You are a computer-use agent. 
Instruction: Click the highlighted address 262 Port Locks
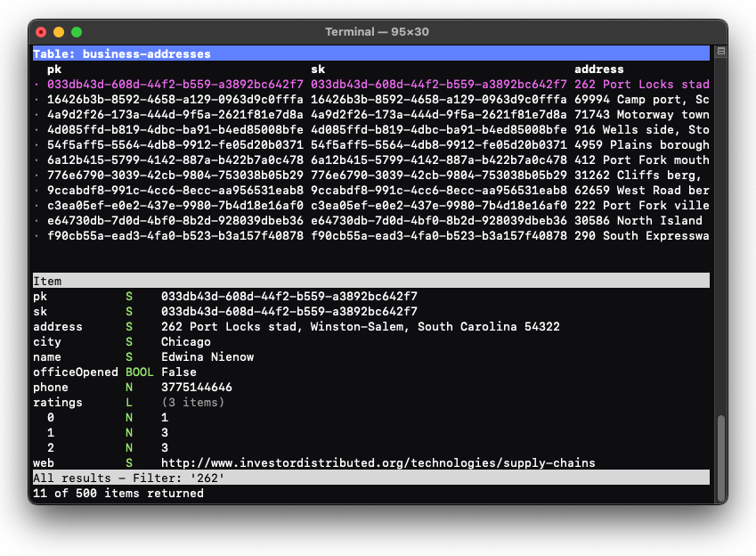tap(641, 85)
